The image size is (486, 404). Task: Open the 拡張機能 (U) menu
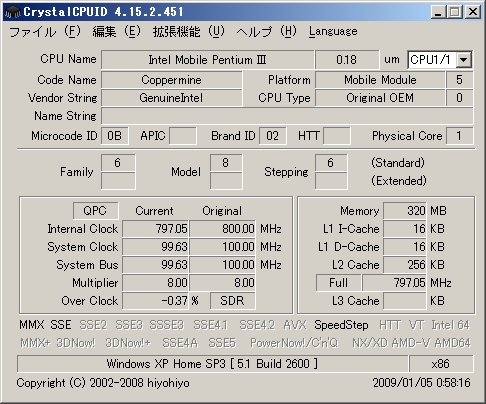(189, 32)
